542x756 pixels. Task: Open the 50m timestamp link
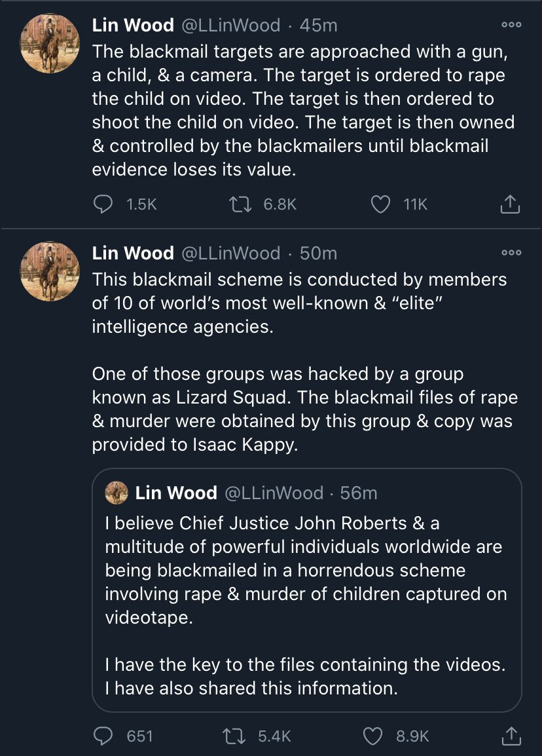tap(318, 253)
